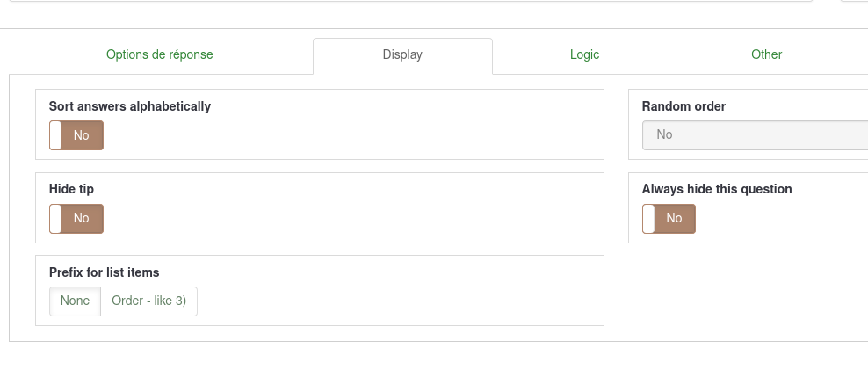Click the Sort answers alphabetically label

tap(130, 106)
